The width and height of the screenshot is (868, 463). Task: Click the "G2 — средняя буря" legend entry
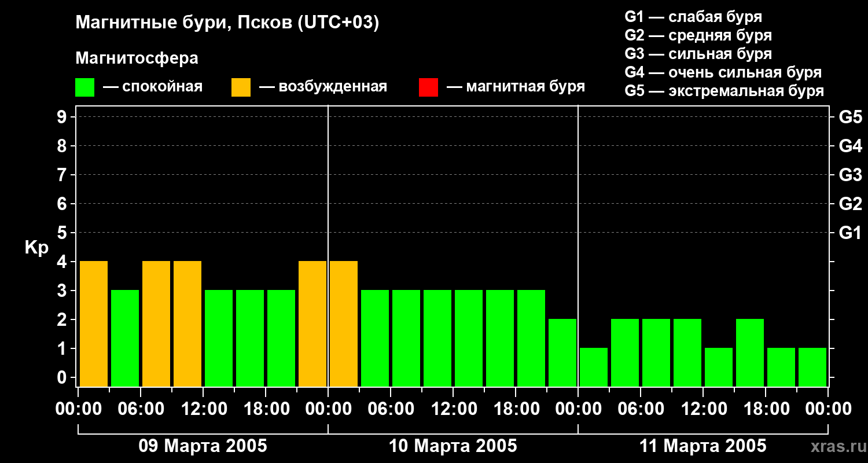(698, 35)
